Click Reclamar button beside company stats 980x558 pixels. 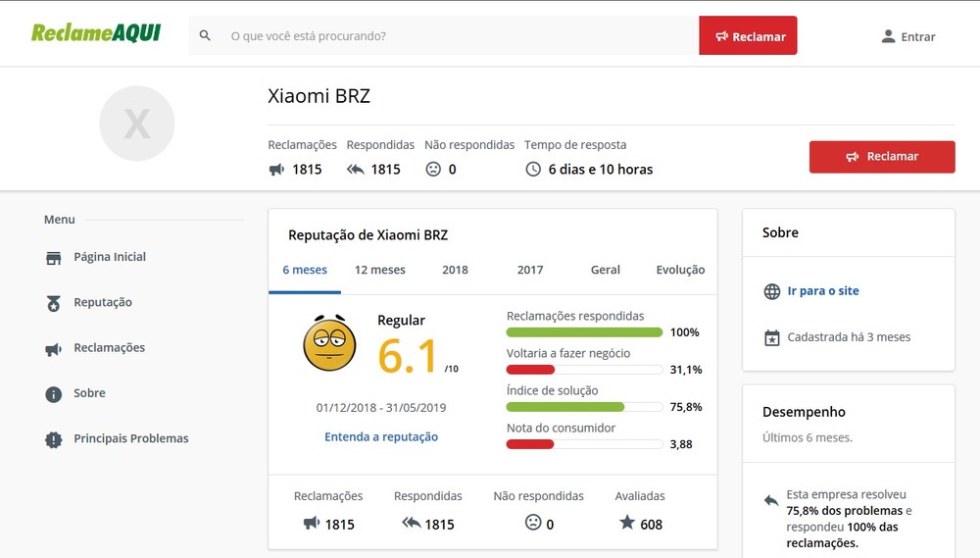[882, 156]
